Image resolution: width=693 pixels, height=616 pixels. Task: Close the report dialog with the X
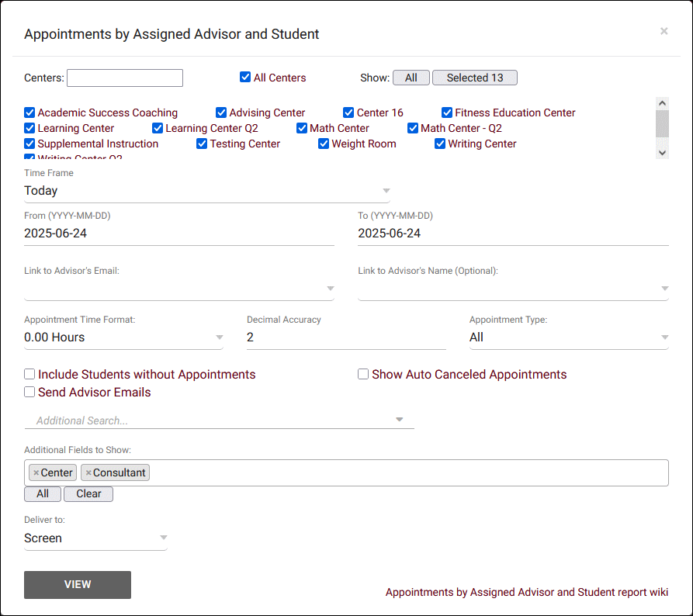[664, 31]
